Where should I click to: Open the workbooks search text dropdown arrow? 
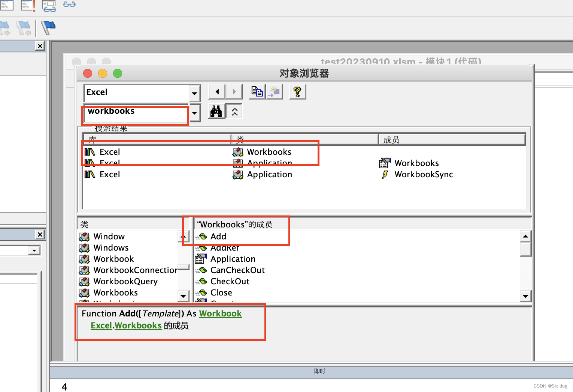click(194, 113)
